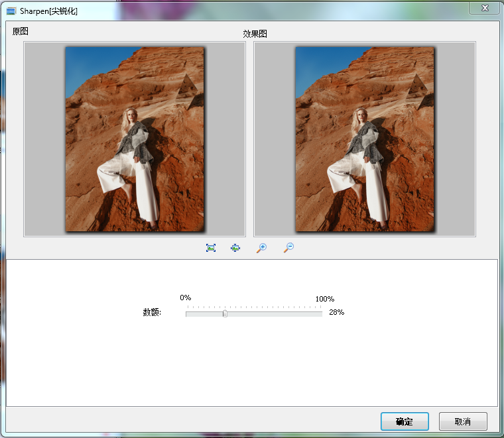The width and height of the screenshot is (504, 438).
Task: Click the 数额 slider label
Action: click(151, 312)
